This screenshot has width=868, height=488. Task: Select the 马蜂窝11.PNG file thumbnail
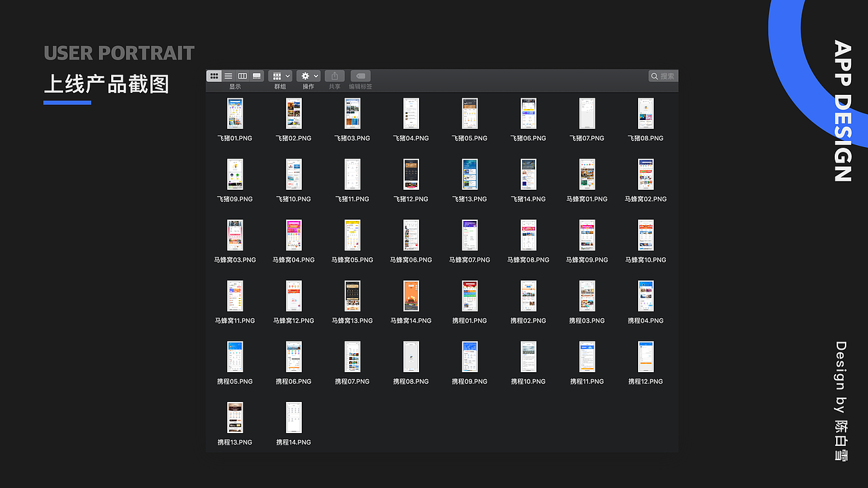pos(235,296)
